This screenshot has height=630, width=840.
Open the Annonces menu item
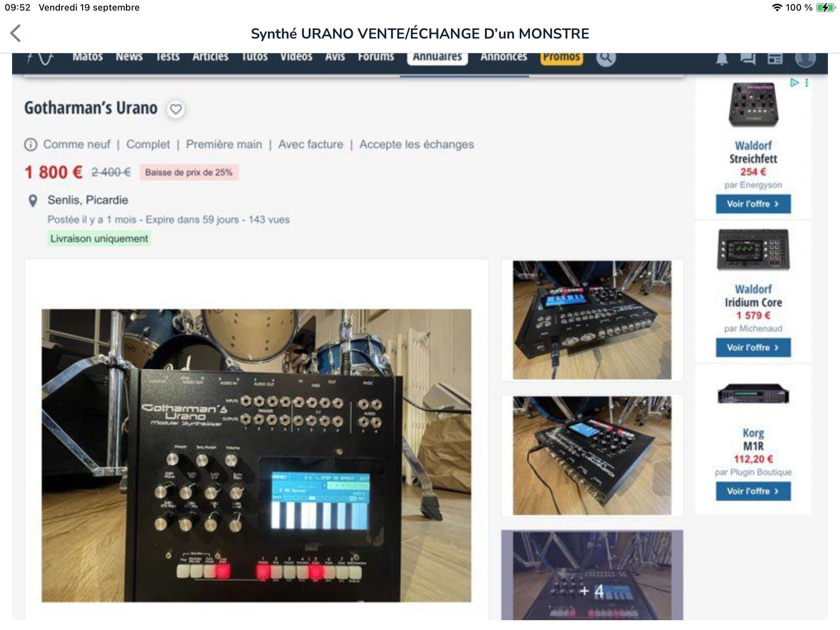(x=504, y=57)
